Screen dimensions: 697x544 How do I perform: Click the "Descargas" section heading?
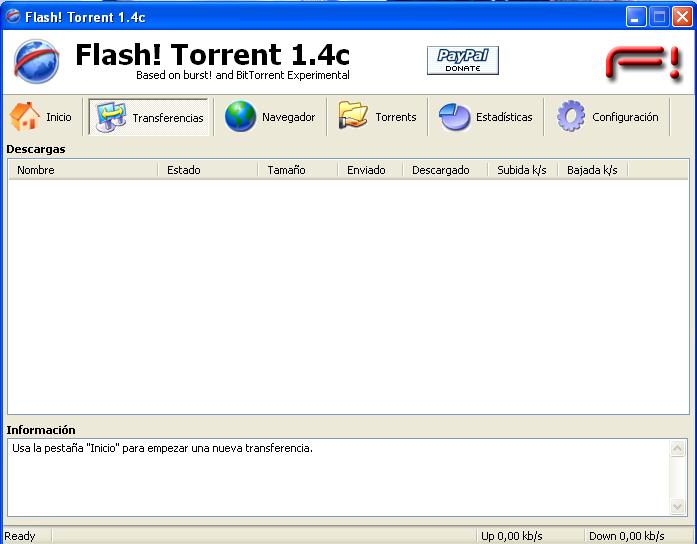[36, 149]
